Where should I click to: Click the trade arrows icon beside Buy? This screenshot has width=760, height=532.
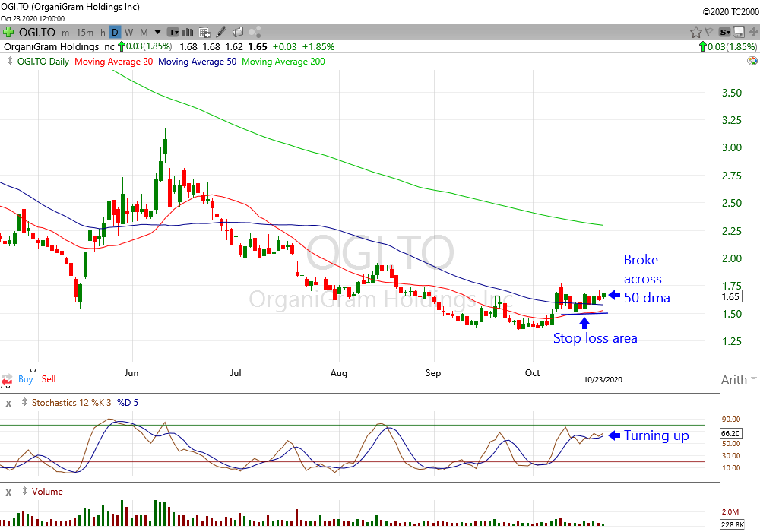click(7, 379)
